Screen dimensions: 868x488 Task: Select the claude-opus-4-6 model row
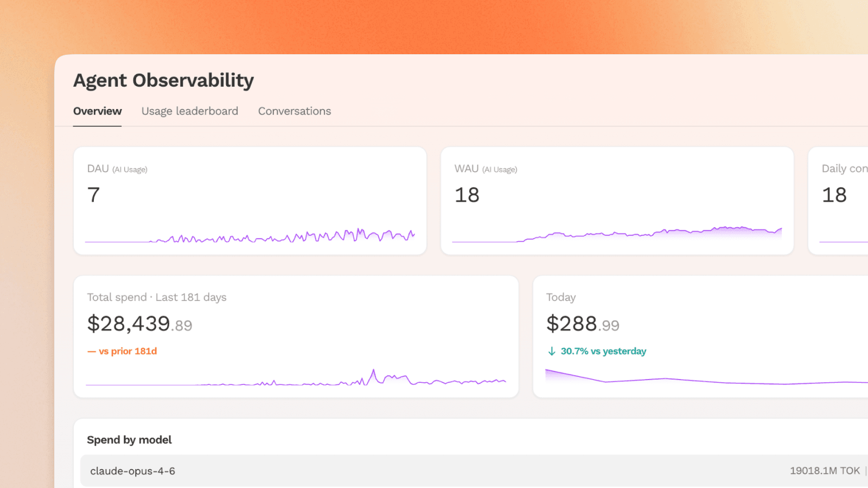(474, 471)
